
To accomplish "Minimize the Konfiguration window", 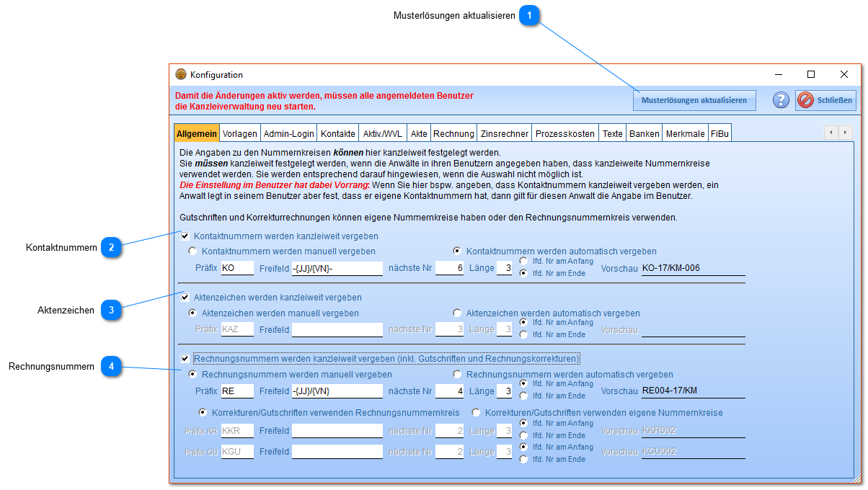I will click(779, 74).
